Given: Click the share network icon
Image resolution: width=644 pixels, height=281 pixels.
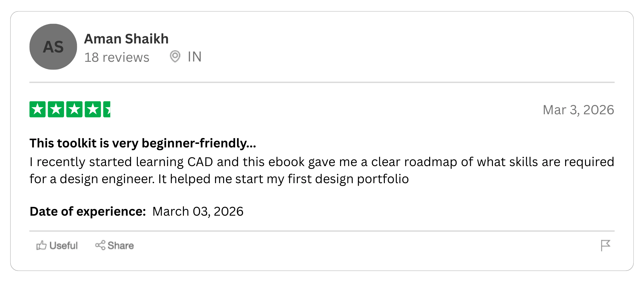Looking at the screenshot, I should point(100,245).
